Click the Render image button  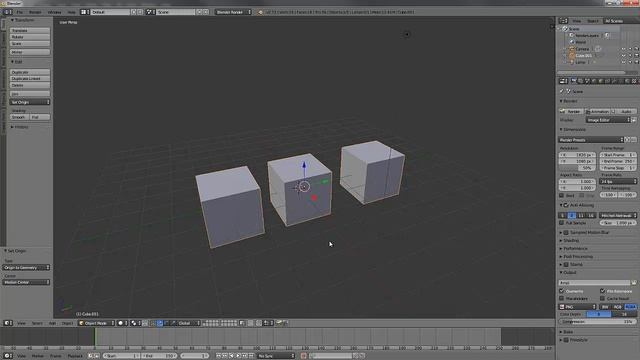[571, 111]
